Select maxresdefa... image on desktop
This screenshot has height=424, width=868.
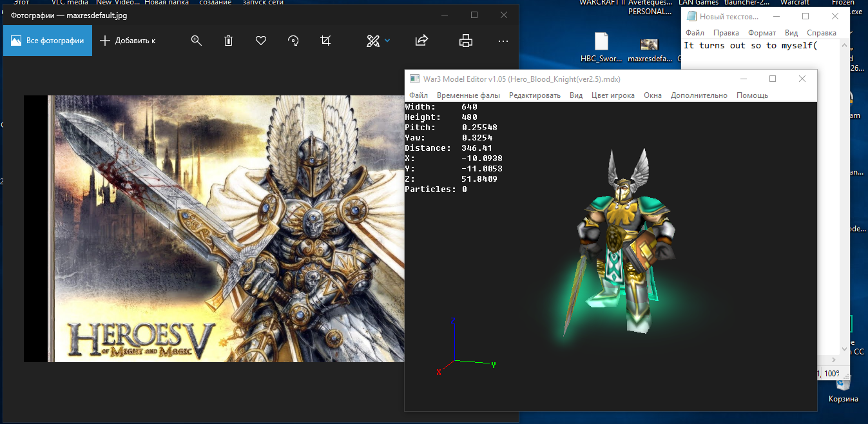648,50
